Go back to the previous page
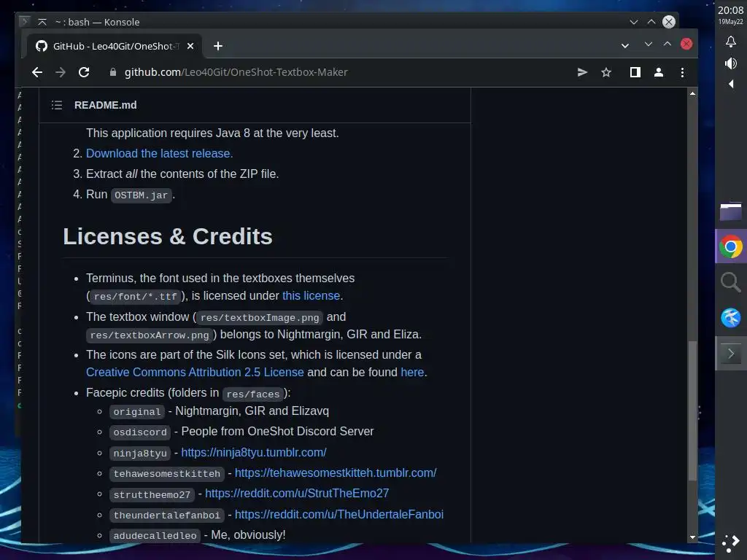This screenshot has width=747, height=560. coord(37,72)
